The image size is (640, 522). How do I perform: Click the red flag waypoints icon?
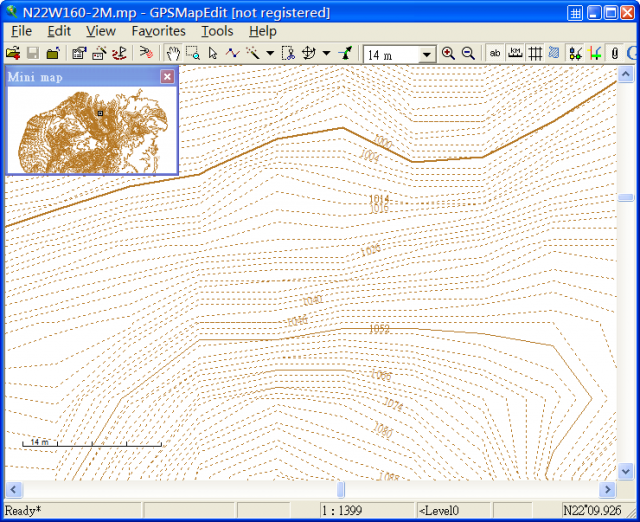pyautogui.click(x=120, y=53)
